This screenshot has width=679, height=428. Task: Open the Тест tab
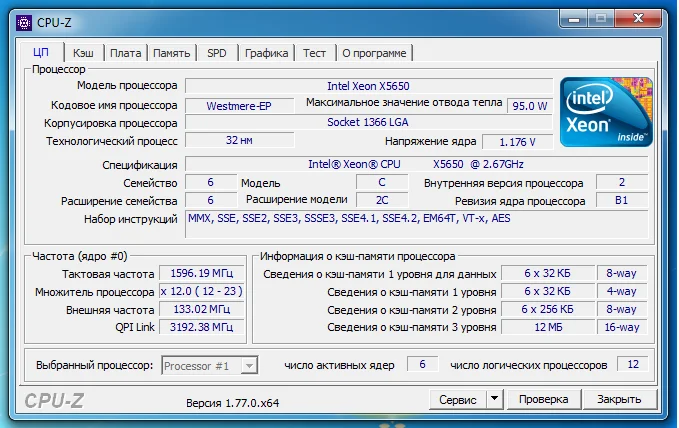(314, 53)
